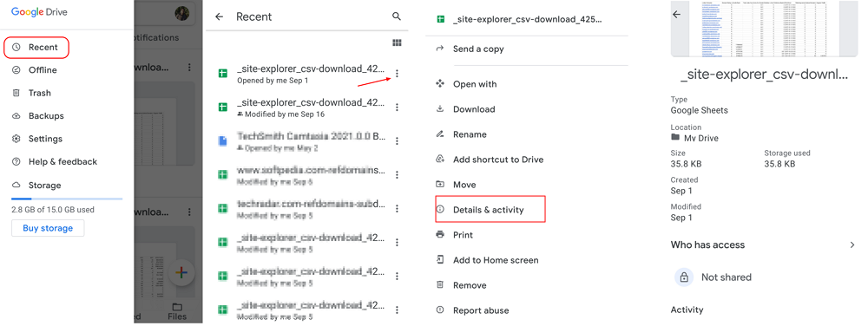Open the three-dot menu for first csv file

coord(397,74)
